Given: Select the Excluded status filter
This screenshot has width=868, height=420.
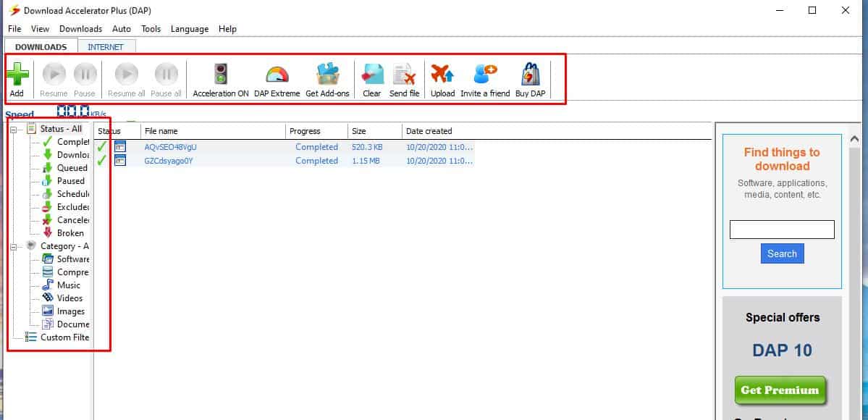Looking at the screenshot, I should coord(73,206).
